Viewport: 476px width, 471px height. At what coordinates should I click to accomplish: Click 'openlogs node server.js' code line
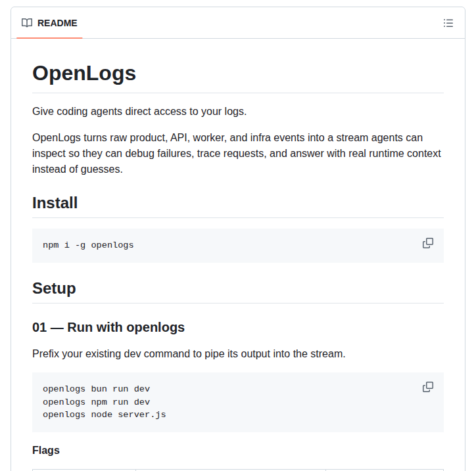pos(105,415)
